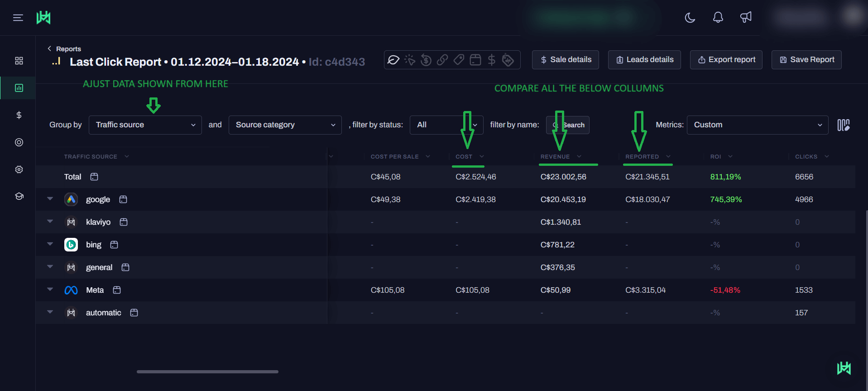This screenshot has height=391, width=868.
Task: Toggle dark mode with the moon icon
Action: coord(690,18)
